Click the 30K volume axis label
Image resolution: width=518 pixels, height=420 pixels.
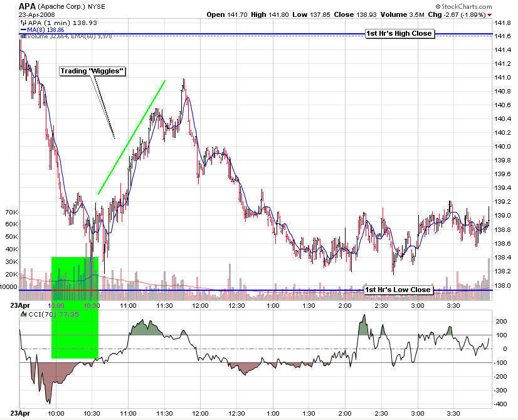[11, 262]
